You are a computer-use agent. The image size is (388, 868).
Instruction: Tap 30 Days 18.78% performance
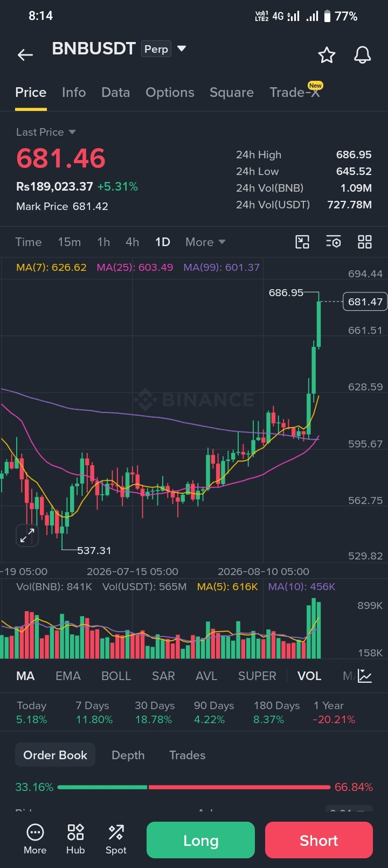154,712
